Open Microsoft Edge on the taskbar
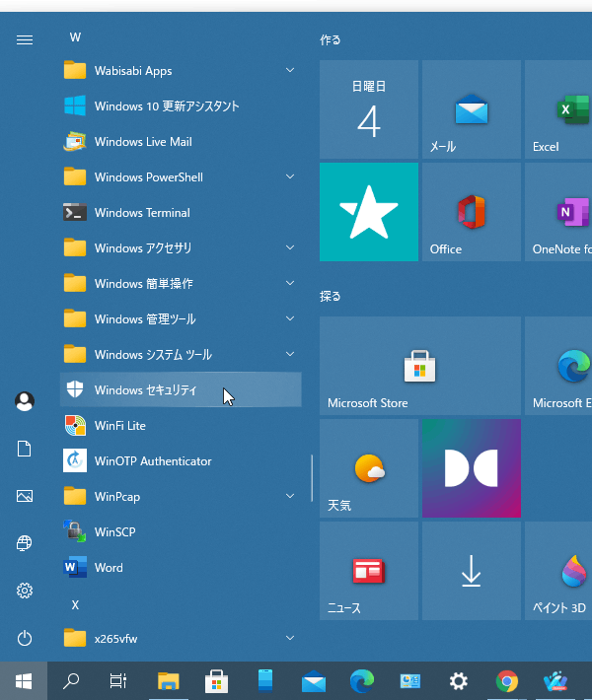The width and height of the screenshot is (592, 700). pos(362,681)
